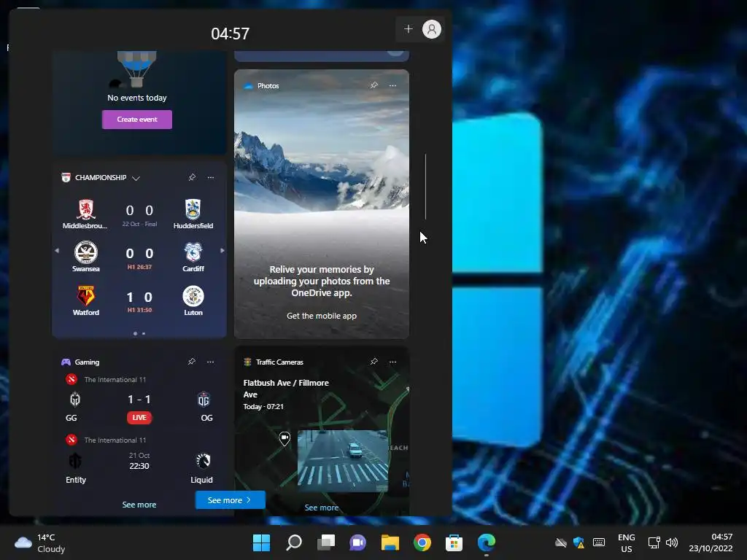Pin the Traffic Cameras widget
Viewport: 747px width, 560px height.
tap(374, 362)
